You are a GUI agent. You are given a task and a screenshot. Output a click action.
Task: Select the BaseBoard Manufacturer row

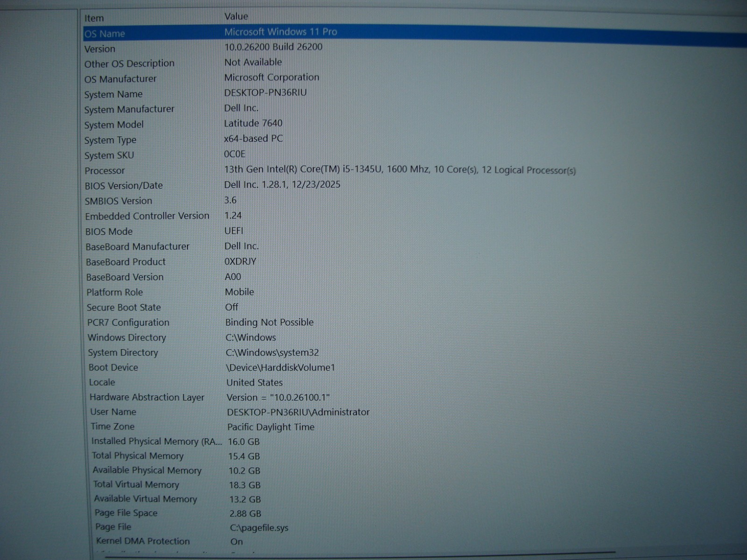(138, 246)
